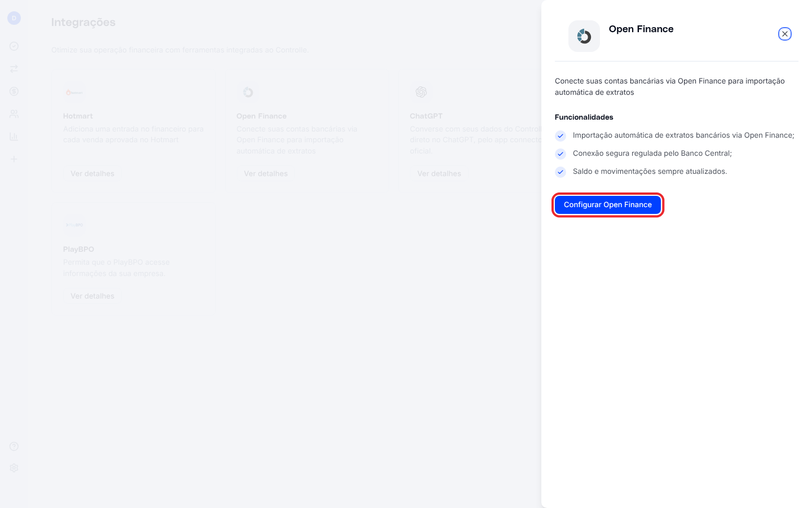Click the Integrações page heading
Screen dimensions: 812x508
pyautogui.click(x=83, y=22)
